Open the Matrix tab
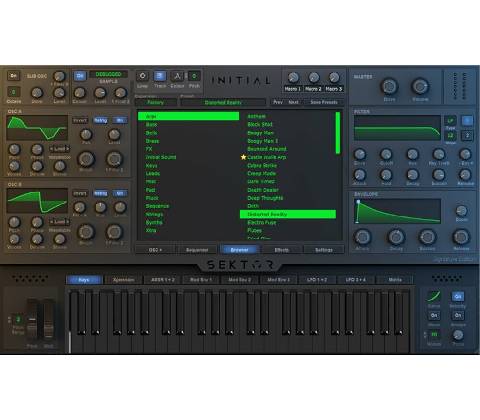This screenshot has height=420, width=480. [395, 280]
